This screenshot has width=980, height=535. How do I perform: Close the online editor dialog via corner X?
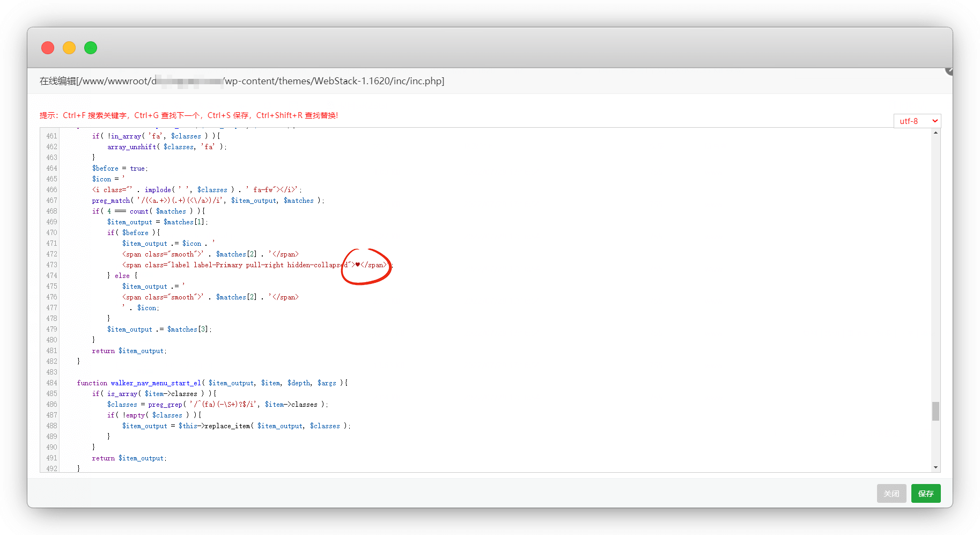(x=949, y=71)
